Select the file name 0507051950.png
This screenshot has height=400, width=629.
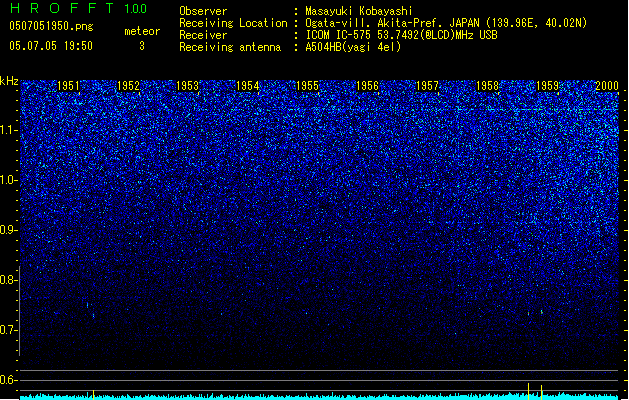click(51, 26)
